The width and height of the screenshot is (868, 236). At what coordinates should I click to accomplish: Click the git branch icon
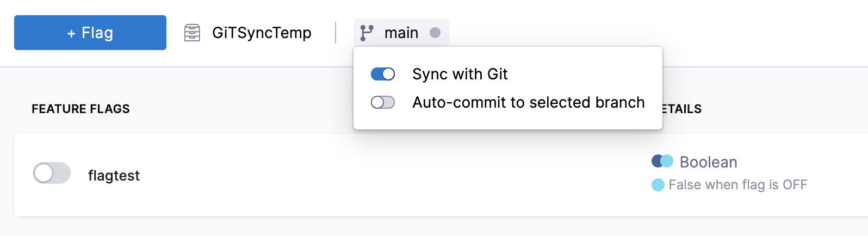(367, 33)
